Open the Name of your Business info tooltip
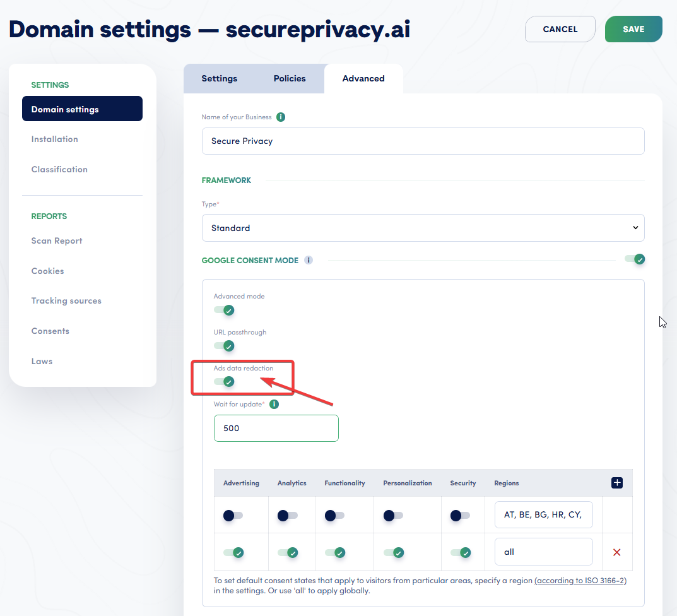Image resolution: width=677 pixels, height=616 pixels. click(x=281, y=117)
